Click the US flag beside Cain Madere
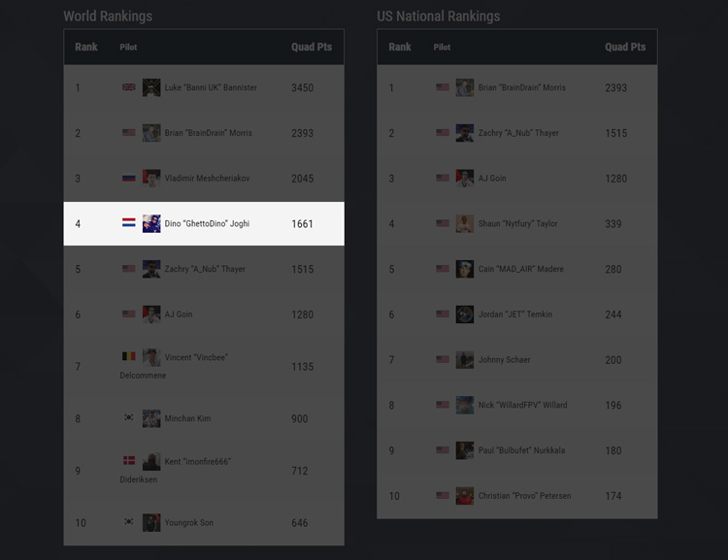The width and height of the screenshot is (728, 560). pos(443,269)
